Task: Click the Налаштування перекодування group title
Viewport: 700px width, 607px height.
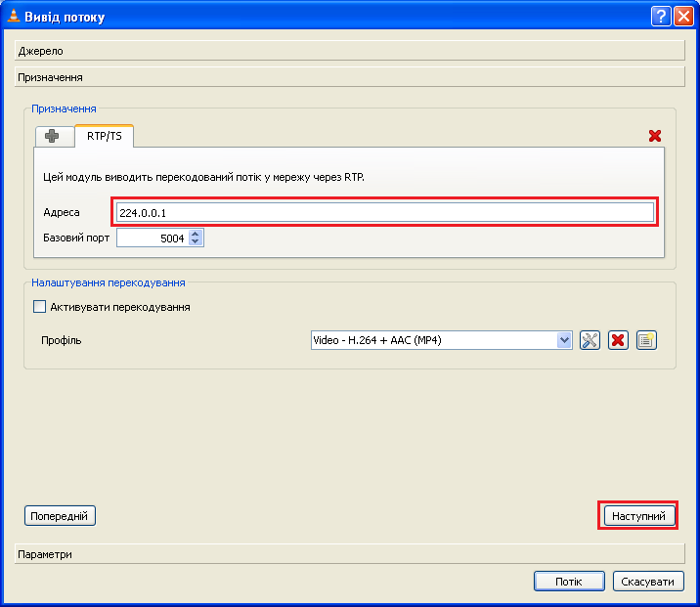Action: (x=109, y=282)
